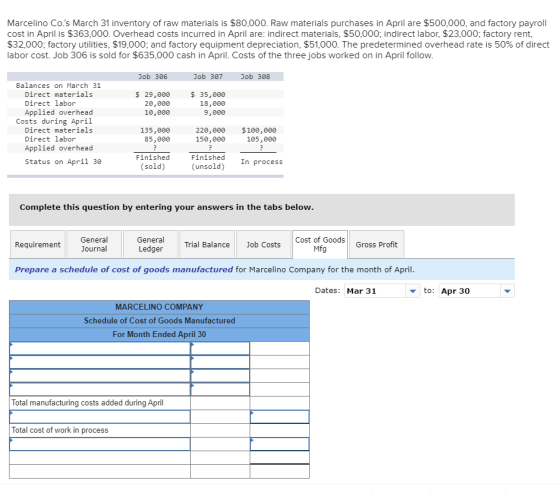Click the 'Status on April 30' row label
The width and height of the screenshot is (560, 494).
pos(63,162)
